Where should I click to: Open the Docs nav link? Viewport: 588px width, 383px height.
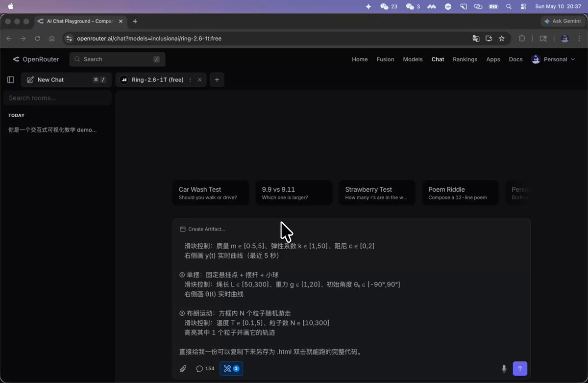tap(515, 59)
